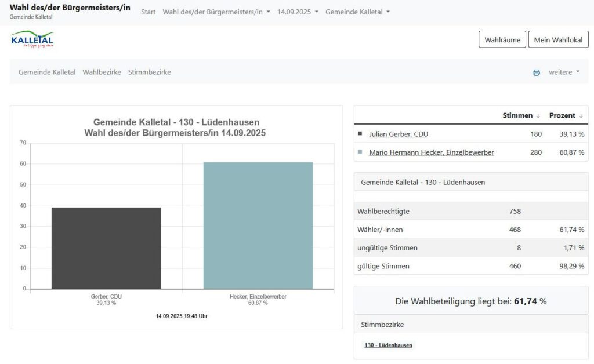Click the printer icon
Viewport: 594px width, 364px height.
536,72
